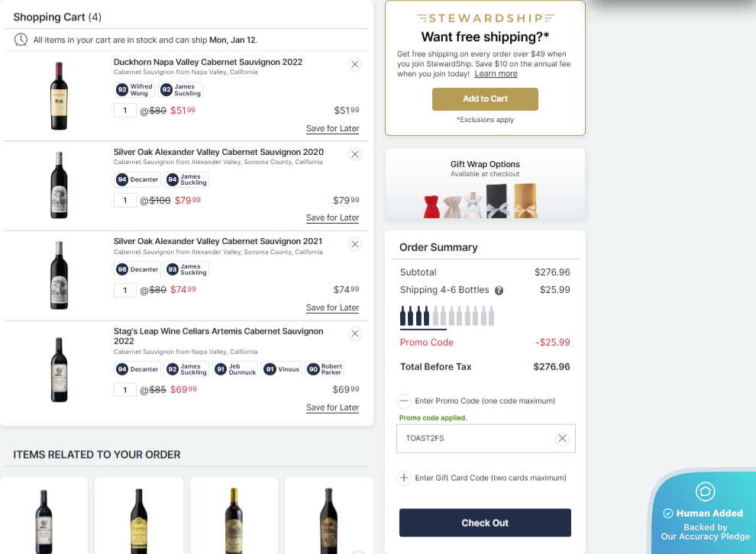Open the Stag's Leap Artemis bottle image

(59, 369)
